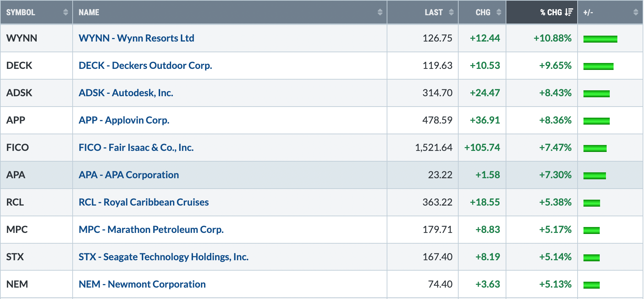Open the ADSK - Autodesk, Inc. link
This screenshot has height=299, width=644.
click(126, 93)
